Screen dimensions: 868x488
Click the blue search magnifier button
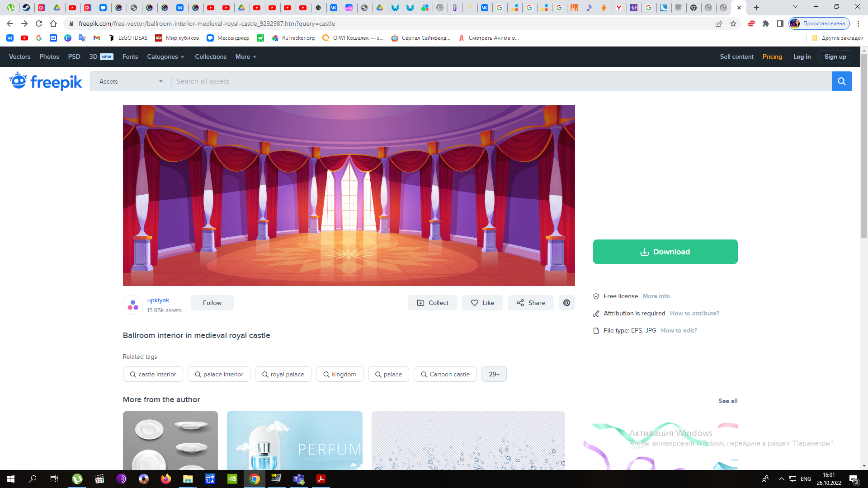(841, 81)
